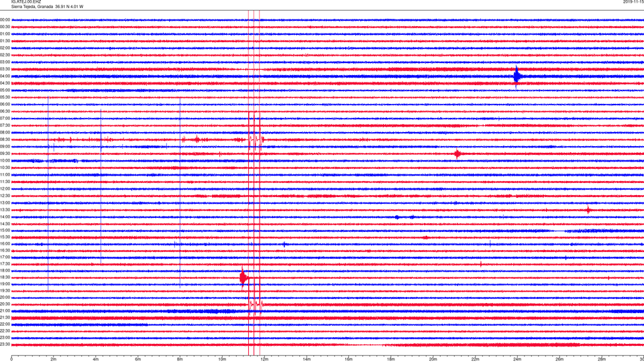The height and width of the screenshot is (362, 644).
Task: Select the 10:00 trace time label
Action: tap(5, 160)
